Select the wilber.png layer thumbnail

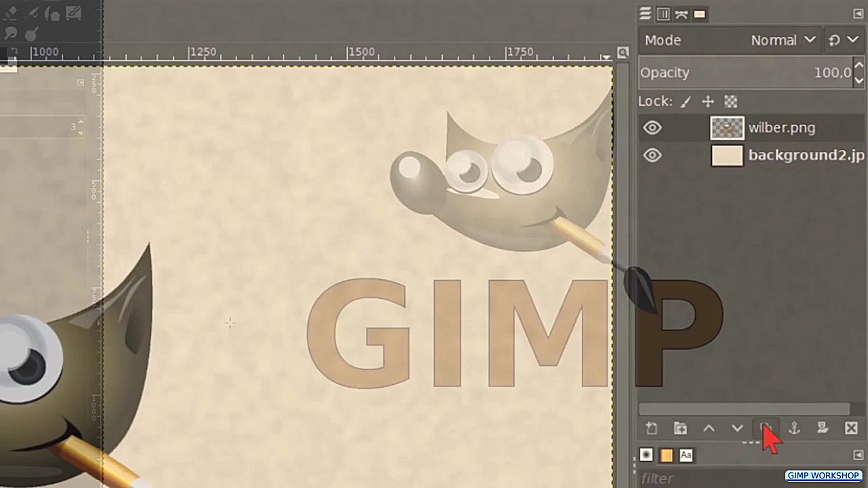(727, 127)
